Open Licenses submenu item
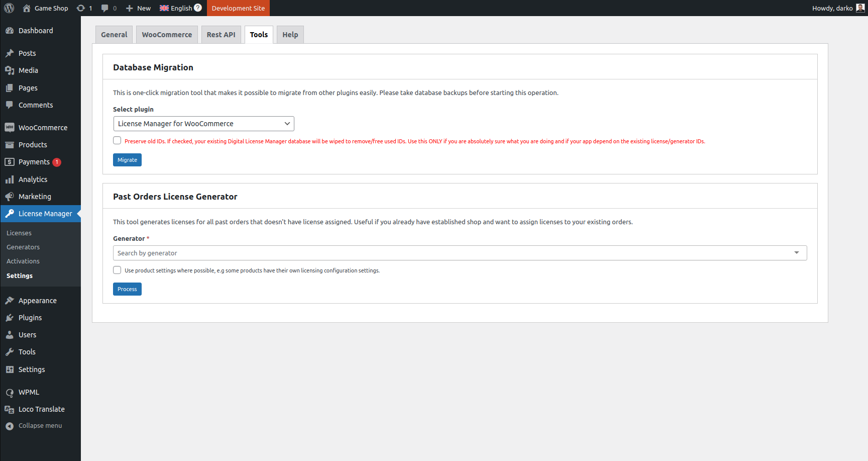 19,233
